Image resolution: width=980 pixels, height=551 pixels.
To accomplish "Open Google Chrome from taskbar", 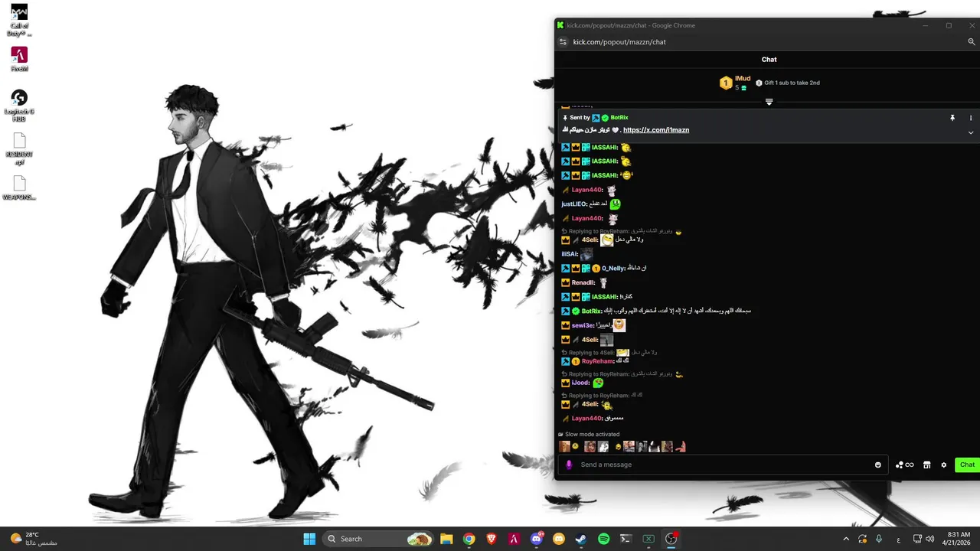I will [x=469, y=539].
